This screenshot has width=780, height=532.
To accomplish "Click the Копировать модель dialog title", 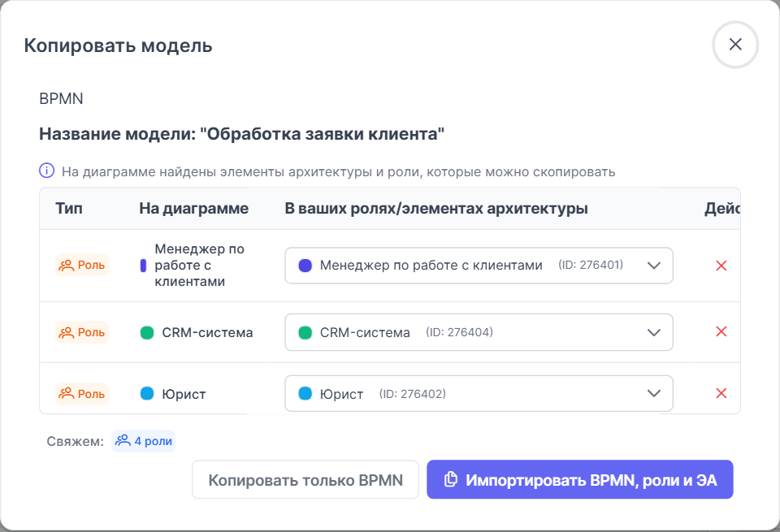I will point(119,45).
